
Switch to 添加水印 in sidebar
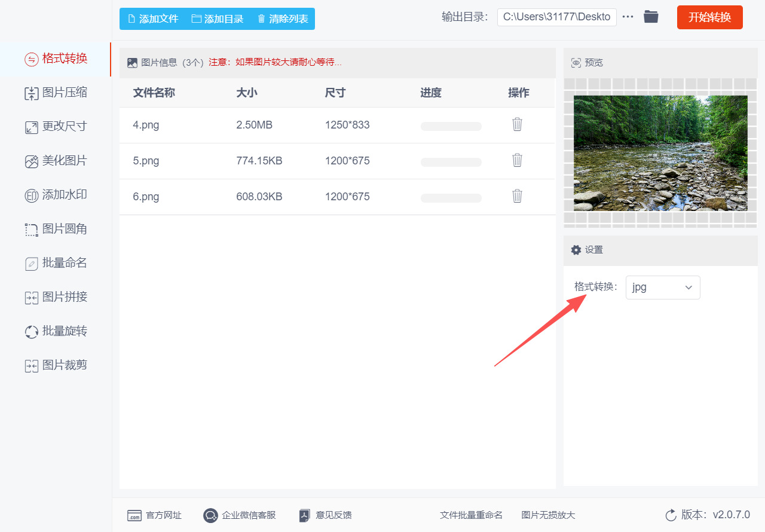point(56,195)
